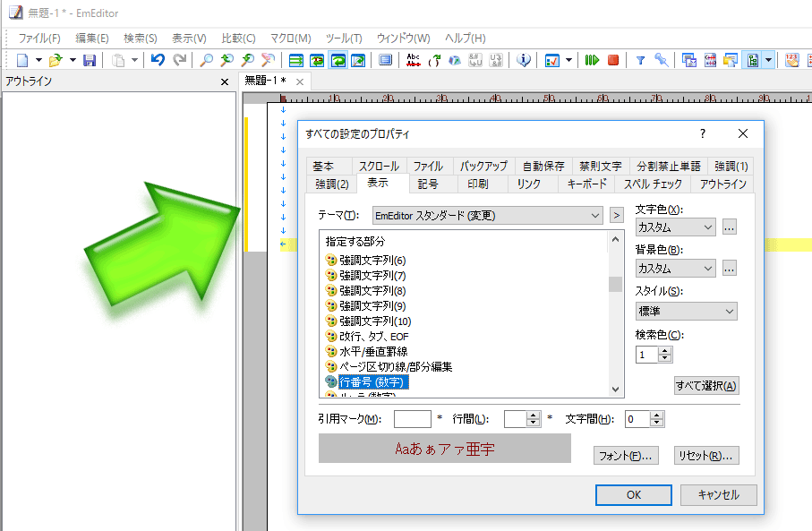
Task: Switch to the キーボード tab
Action: pyautogui.click(x=586, y=184)
